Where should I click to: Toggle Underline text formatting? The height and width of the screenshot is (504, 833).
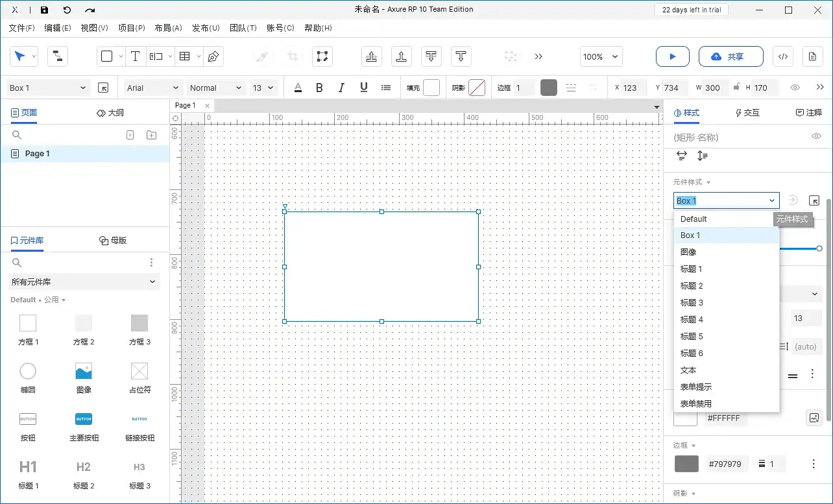(363, 88)
